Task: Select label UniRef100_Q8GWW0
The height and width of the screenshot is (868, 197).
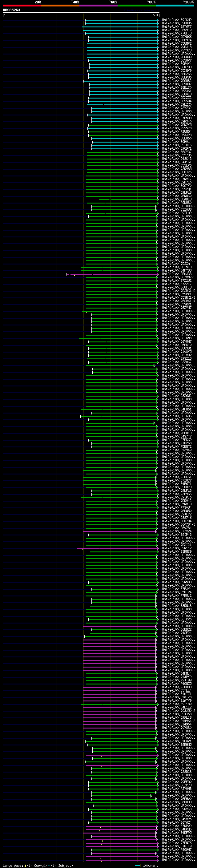Action: (176, 57)
